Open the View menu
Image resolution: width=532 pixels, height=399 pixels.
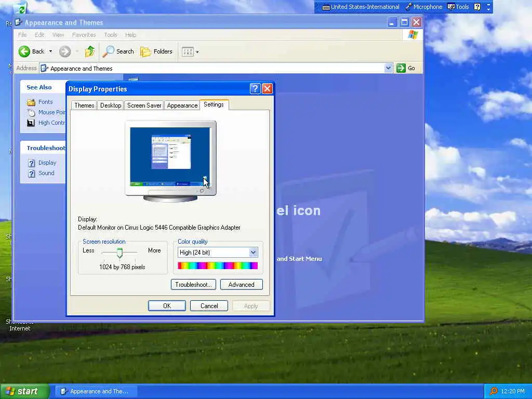[58, 35]
